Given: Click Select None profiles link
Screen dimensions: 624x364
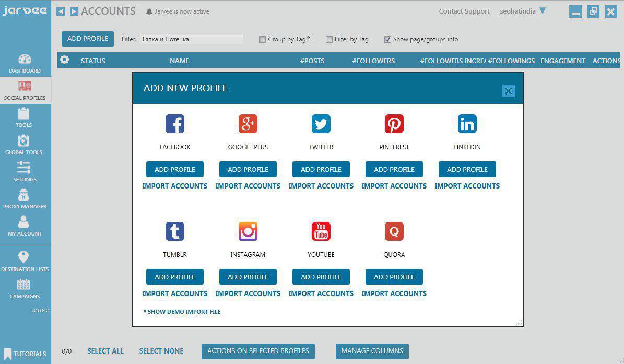Looking at the screenshot, I should click(161, 351).
